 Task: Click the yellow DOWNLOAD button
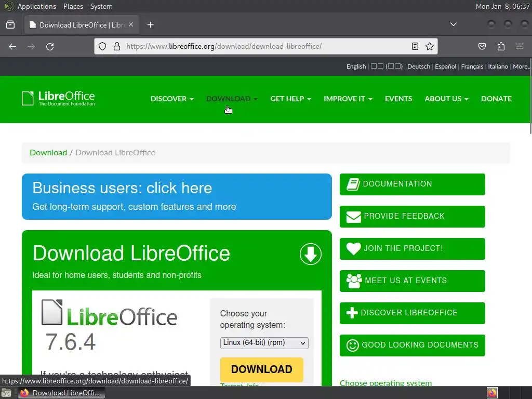pyautogui.click(x=262, y=369)
